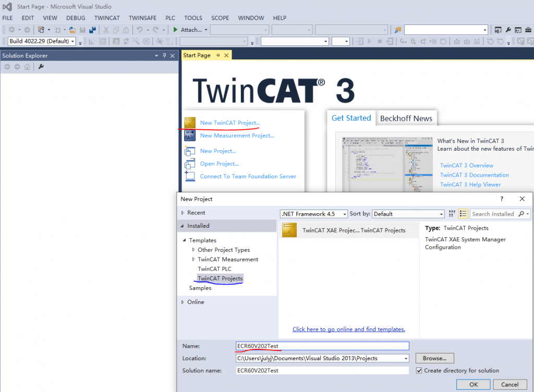534x392 pixels.
Task: Click the New Measurement Project icon
Action: click(190, 136)
